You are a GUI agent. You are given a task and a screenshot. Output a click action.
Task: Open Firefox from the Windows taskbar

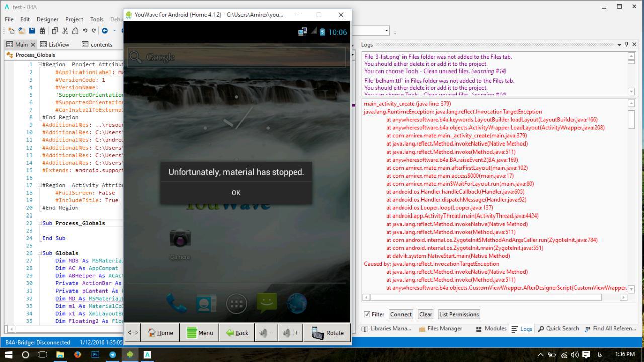[77, 354]
